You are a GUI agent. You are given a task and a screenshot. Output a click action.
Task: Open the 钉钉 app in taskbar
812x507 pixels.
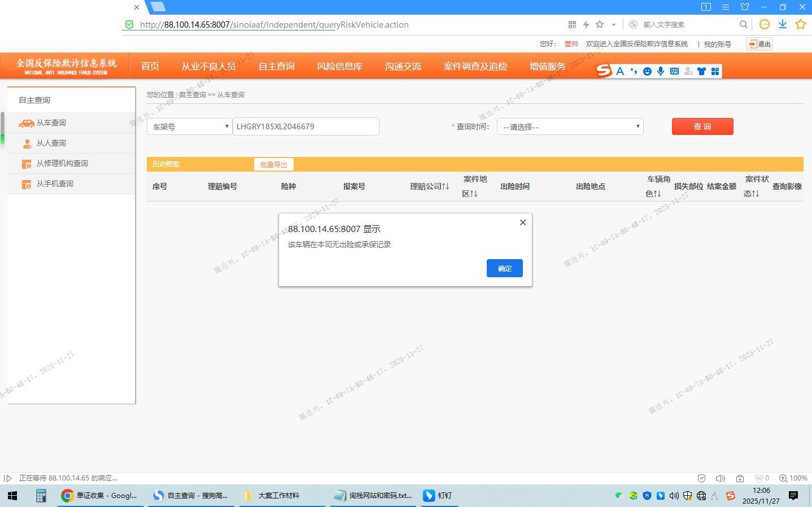438,495
